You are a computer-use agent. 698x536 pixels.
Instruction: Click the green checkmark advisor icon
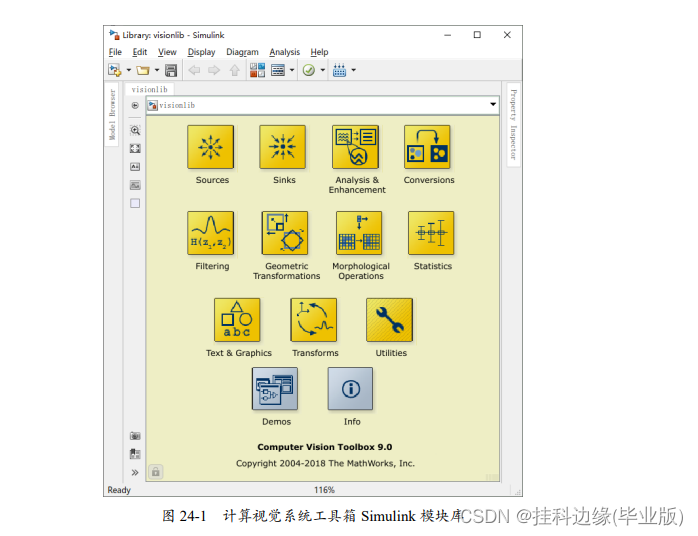coord(308,70)
